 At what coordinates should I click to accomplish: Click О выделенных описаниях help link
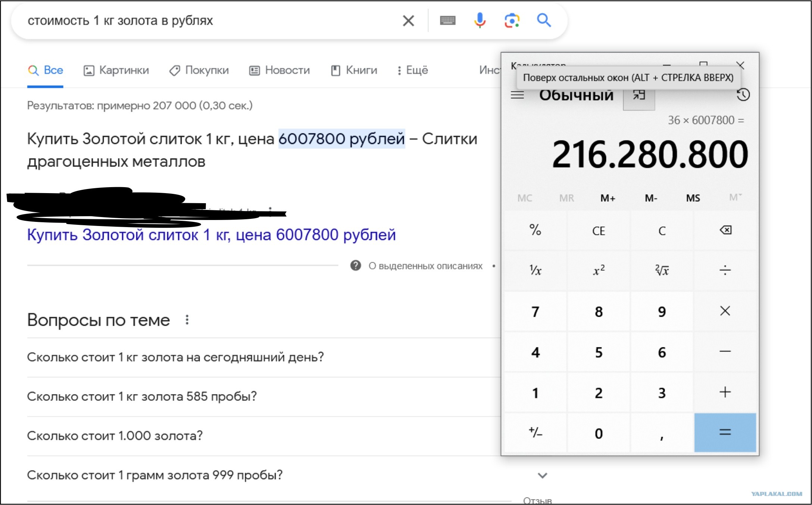click(x=425, y=266)
